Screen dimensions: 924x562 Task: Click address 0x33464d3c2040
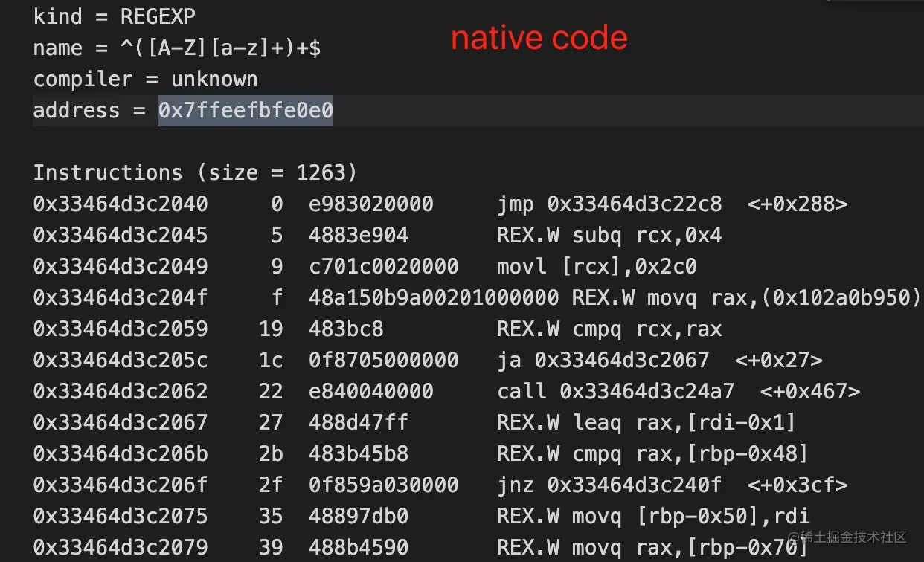pos(121,204)
